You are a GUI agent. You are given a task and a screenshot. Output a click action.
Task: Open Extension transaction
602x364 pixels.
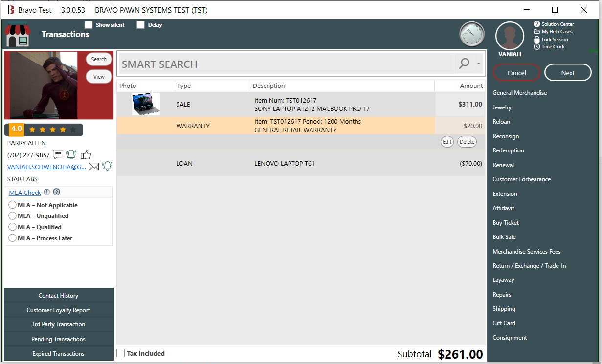coord(505,194)
